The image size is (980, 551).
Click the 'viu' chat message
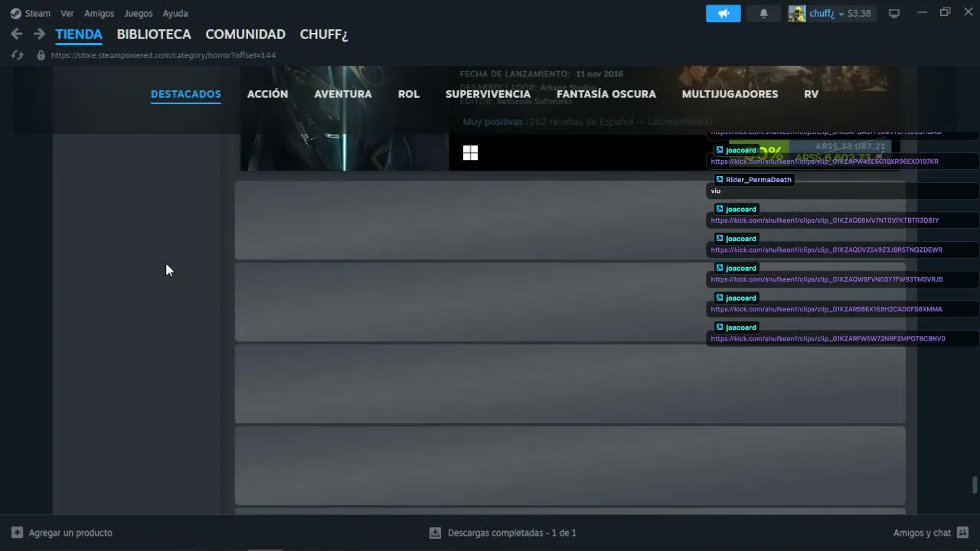[x=715, y=191]
